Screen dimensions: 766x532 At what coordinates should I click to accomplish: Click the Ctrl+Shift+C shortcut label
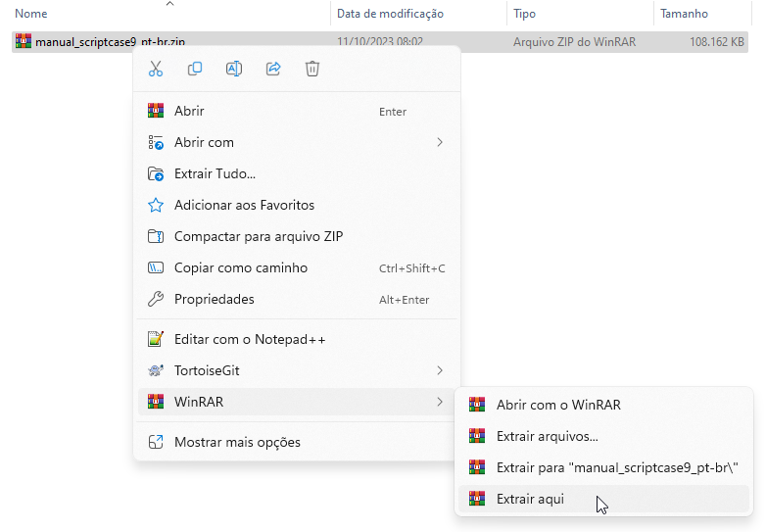[411, 268]
